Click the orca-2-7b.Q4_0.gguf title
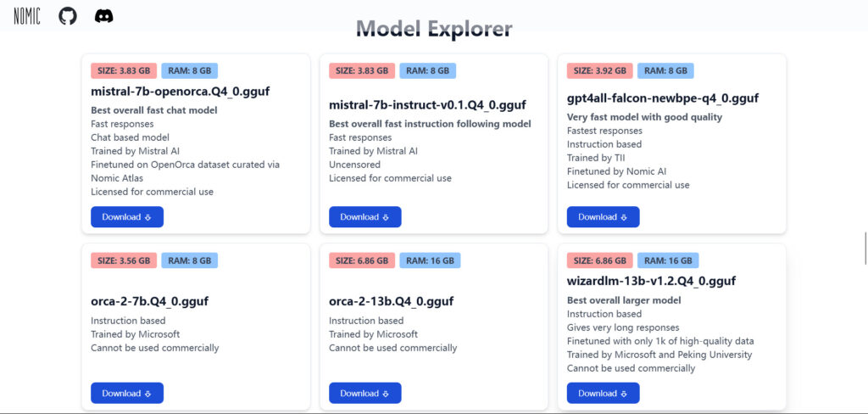868x414 pixels. click(x=149, y=301)
